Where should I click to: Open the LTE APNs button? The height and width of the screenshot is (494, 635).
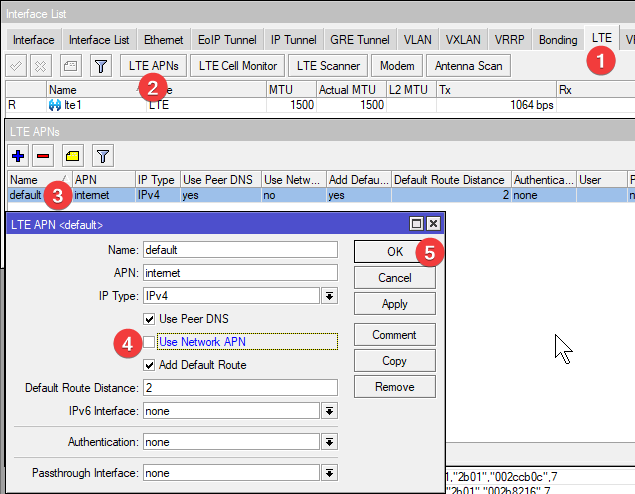[x=153, y=66]
